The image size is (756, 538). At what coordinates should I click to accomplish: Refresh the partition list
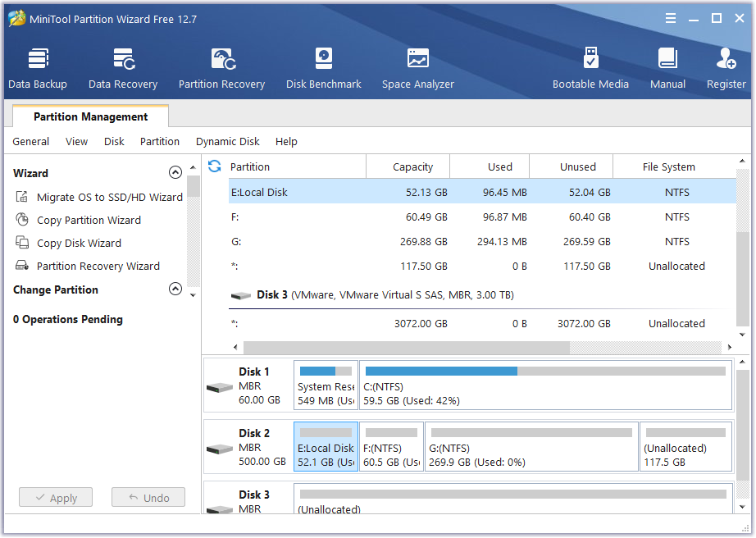(x=215, y=166)
